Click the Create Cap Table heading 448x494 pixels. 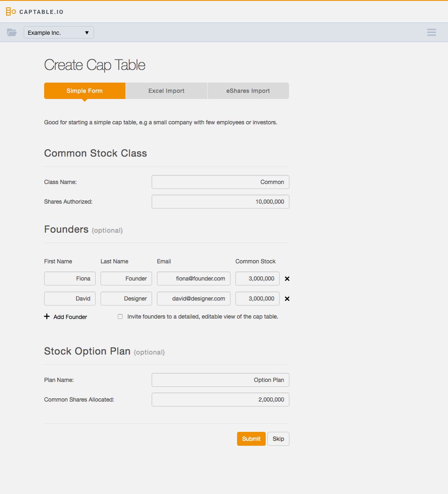95,65
